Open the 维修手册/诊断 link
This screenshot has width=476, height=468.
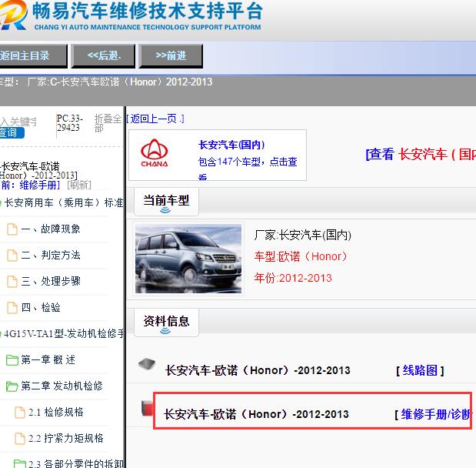434,414
